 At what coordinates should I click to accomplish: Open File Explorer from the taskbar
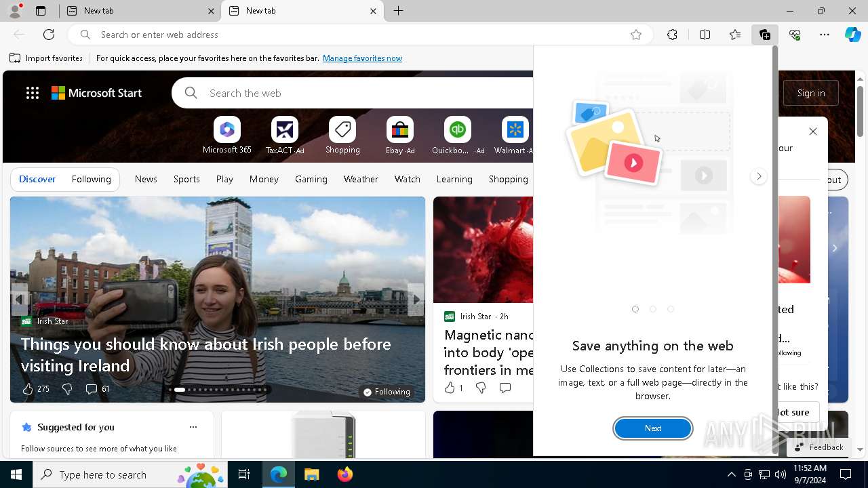(x=311, y=474)
